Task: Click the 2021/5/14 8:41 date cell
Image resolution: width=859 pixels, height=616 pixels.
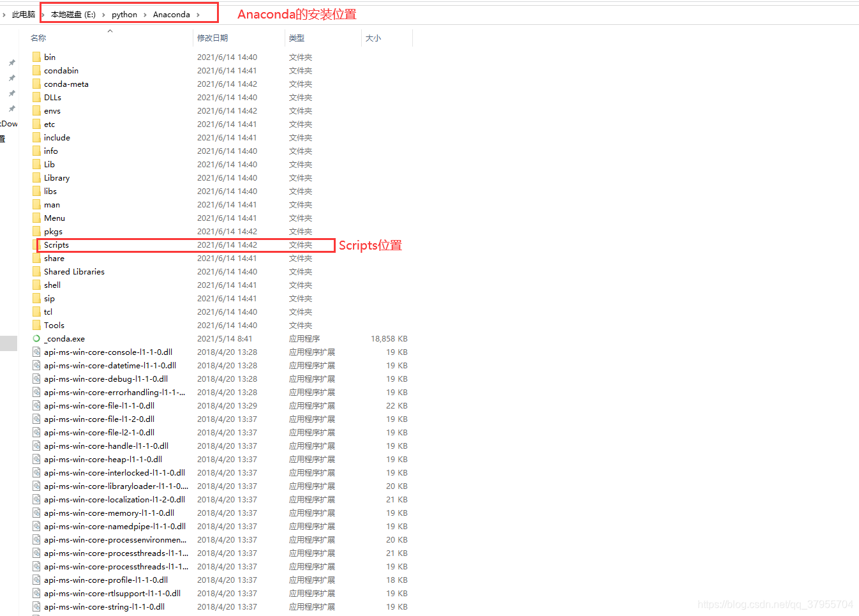Action: coord(225,338)
